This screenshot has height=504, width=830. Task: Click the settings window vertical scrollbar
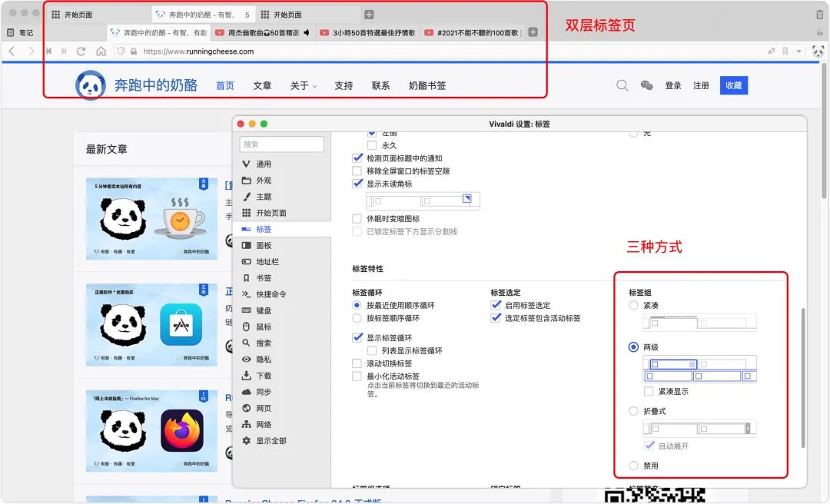point(803,377)
